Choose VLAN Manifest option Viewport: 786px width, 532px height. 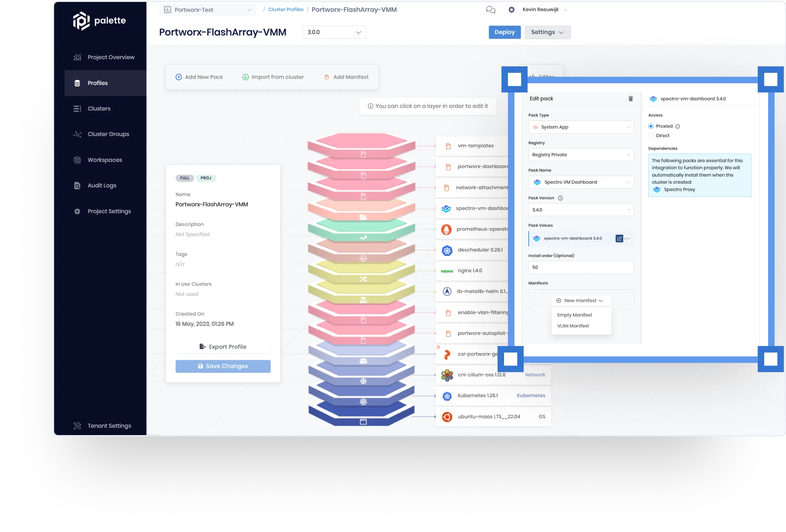[x=573, y=326]
